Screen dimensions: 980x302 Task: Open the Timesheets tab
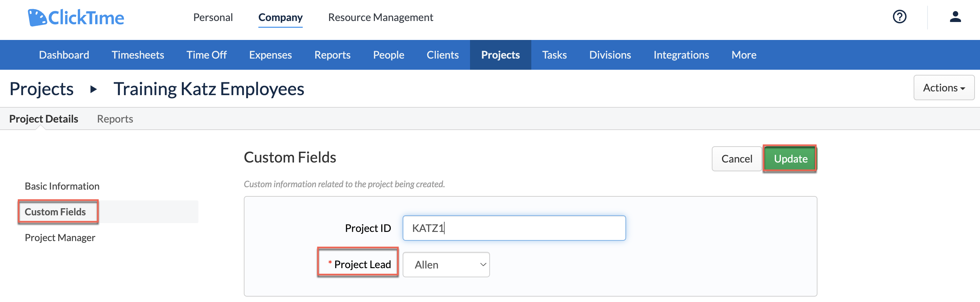pyautogui.click(x=138, y=55)
